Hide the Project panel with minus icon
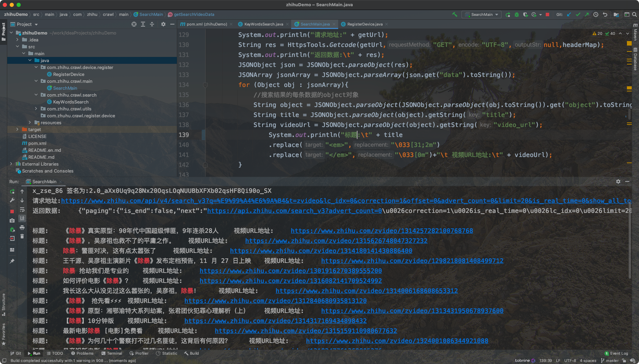Viewport: 639px width, 364px height. (172, 24)
